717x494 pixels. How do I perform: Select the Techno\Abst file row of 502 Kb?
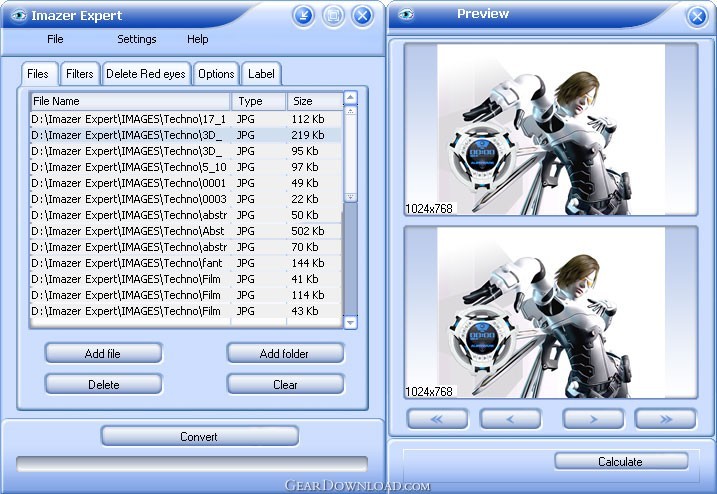(186, 231)
